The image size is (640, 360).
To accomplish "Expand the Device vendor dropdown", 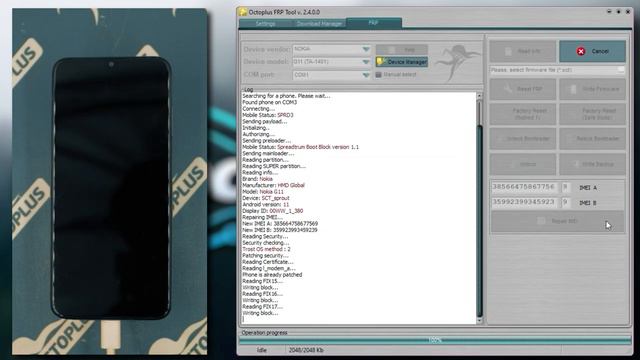I will click(366, 49).
